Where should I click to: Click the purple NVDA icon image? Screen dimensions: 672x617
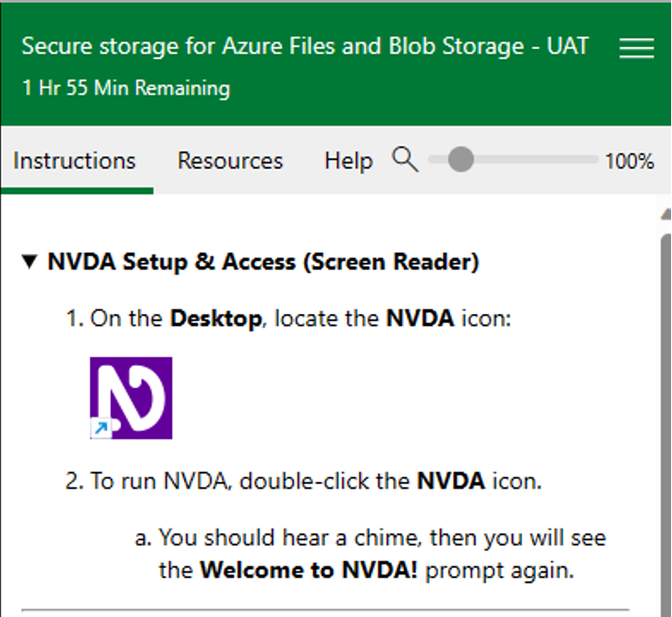(x=131, y=397)
